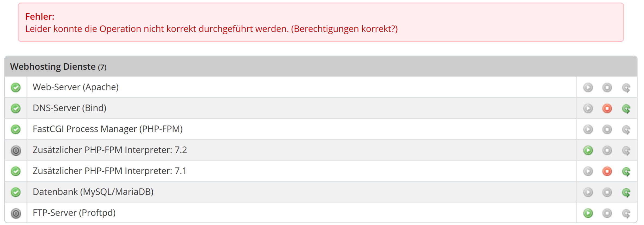Click the green status icon for Apache

click(16, 88)
